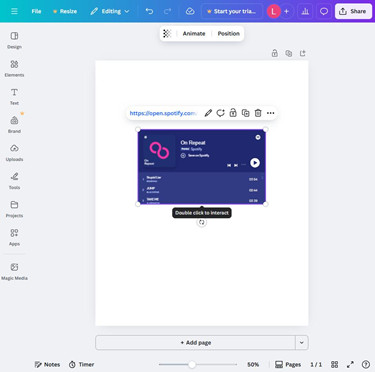Open the transparency checkerboard tool
This screenshot has width=375, height=372.
[167, 33]
